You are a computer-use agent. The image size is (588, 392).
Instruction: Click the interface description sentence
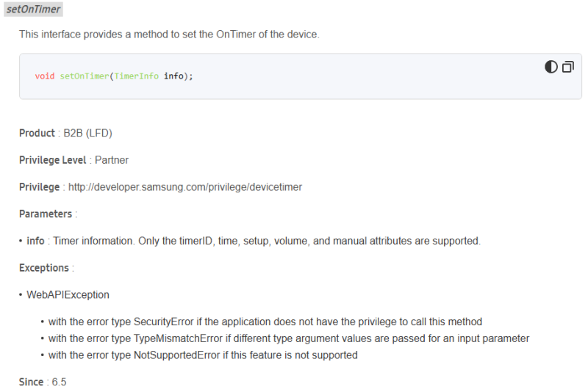point(169,35)
